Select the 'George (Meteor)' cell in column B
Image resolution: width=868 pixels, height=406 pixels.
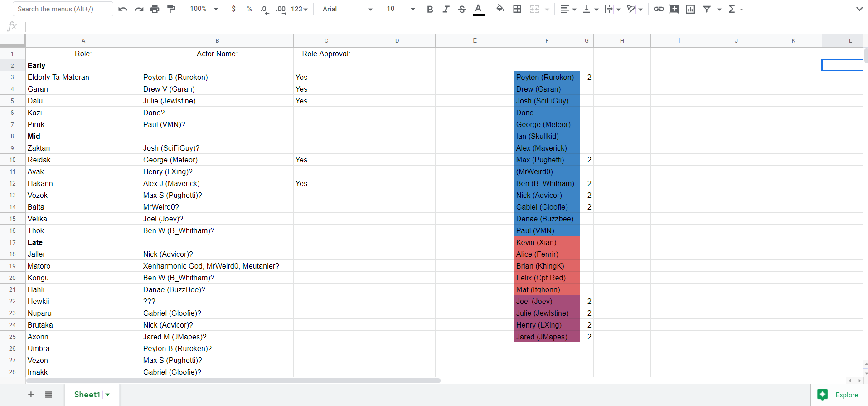[218, 160]
